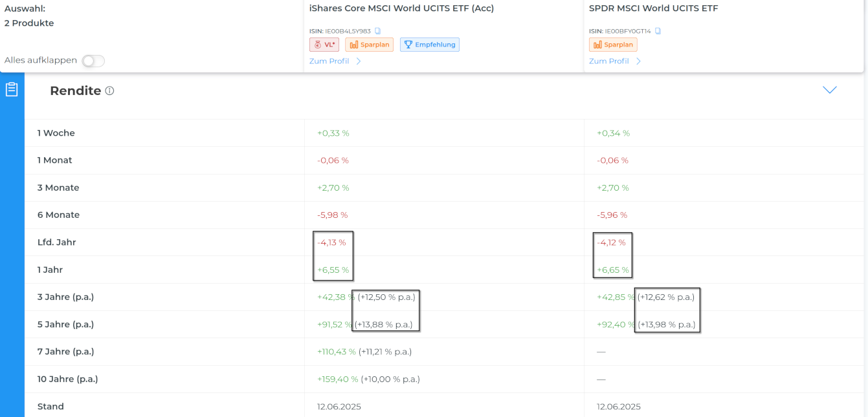Toggle the 'Alles aufklappen' switch
Image resolution: width=868 pixels, height=417 pixels.
(x=93, y=61)
